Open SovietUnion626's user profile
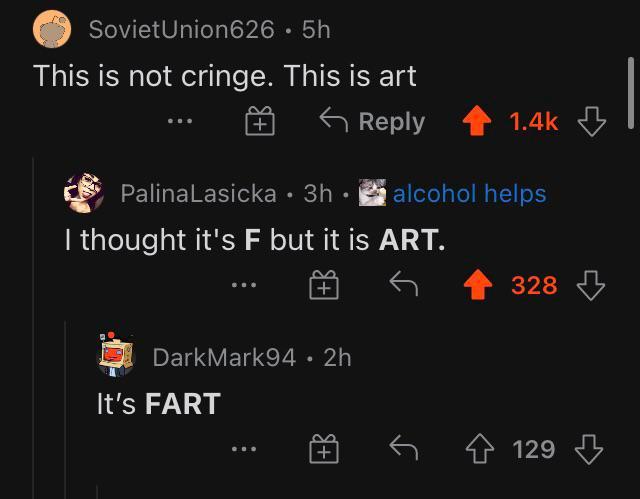 click(181, 30)
